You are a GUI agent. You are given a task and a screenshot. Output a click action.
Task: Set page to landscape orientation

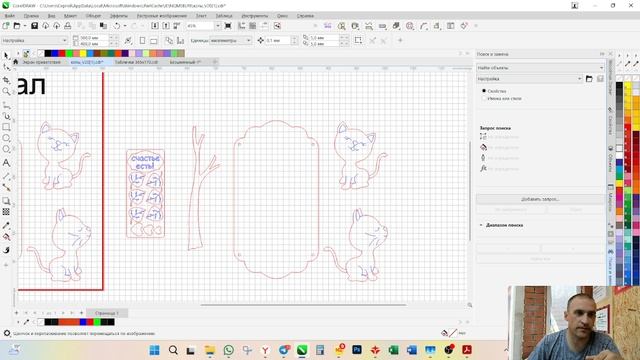click(153, 40)
